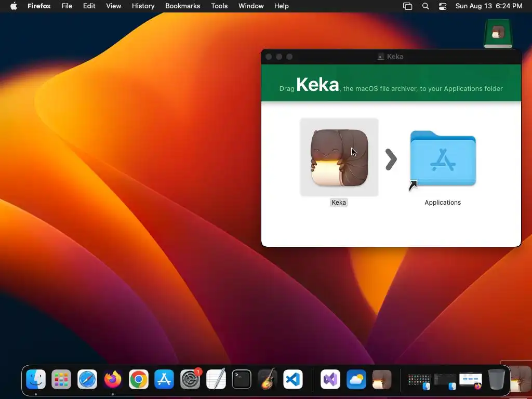Click the Keka icon in the Dock
Screen dimensions: 532x399
tap(382, 379)
